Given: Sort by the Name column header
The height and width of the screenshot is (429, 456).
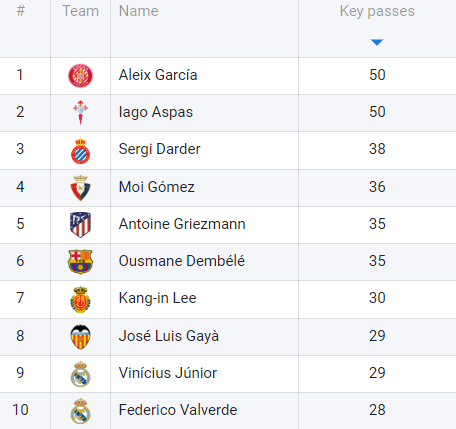Looking at the screenshot, I should 139,11.
